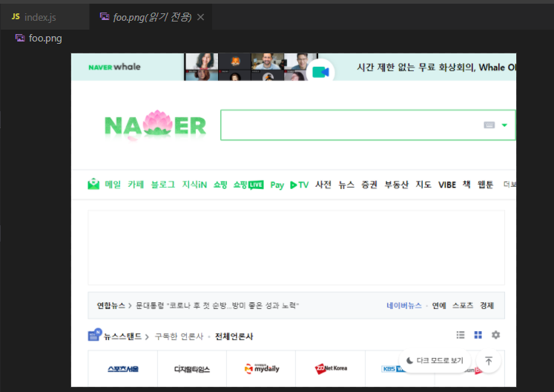Image resolution: width=554 pixels, height=392 pixels.
Task: Click the video camera icon in banner
Action: 320,72
